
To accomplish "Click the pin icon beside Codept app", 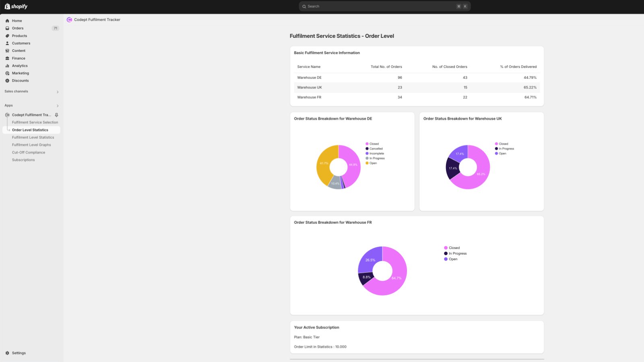I will [56, 115].
